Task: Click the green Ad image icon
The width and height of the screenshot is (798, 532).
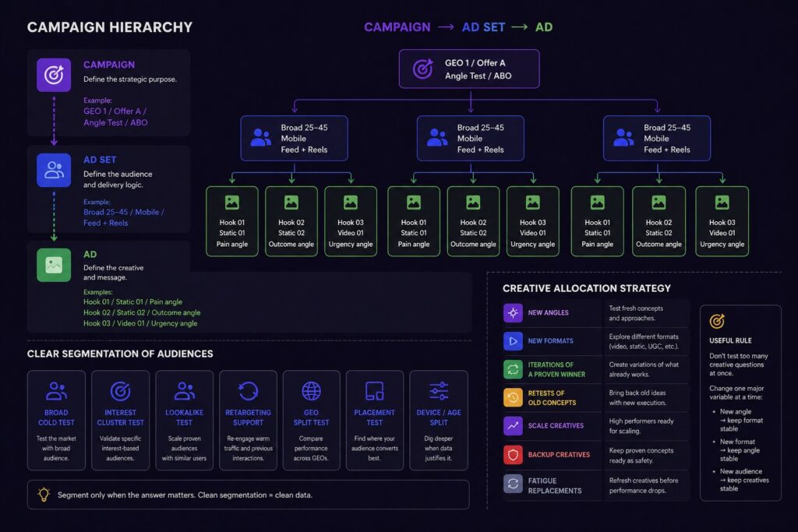Action: (x=54, y=265)
